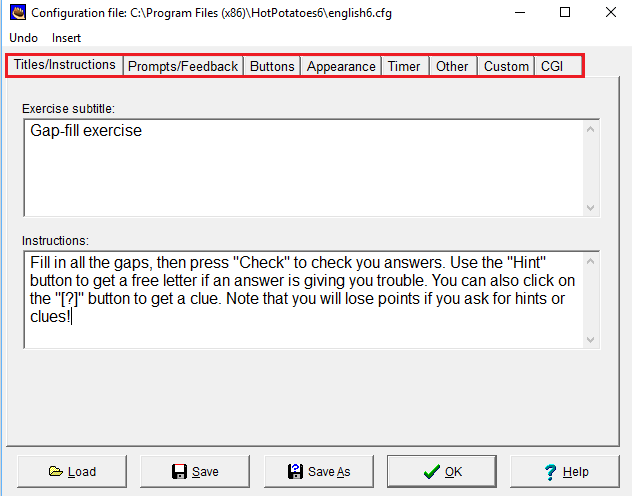Go to the Other tab
Viewport: 632px width, 496px height.
click(x=452, y=66)
